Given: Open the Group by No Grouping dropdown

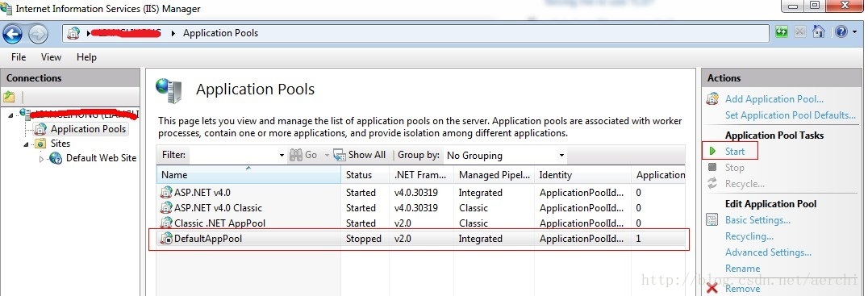Looking at the screenshot, I should point(562,156).
